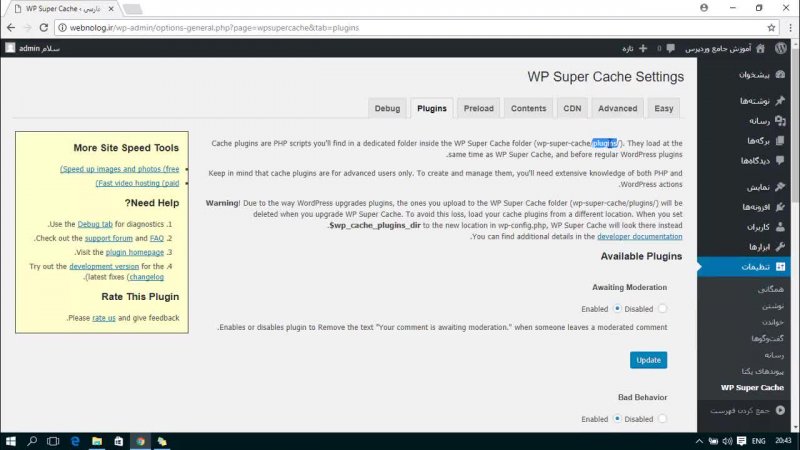800x450 pixels.
Task: Open the Users (کاربران) sidebar icon
Action: click(x=779, y=226)
